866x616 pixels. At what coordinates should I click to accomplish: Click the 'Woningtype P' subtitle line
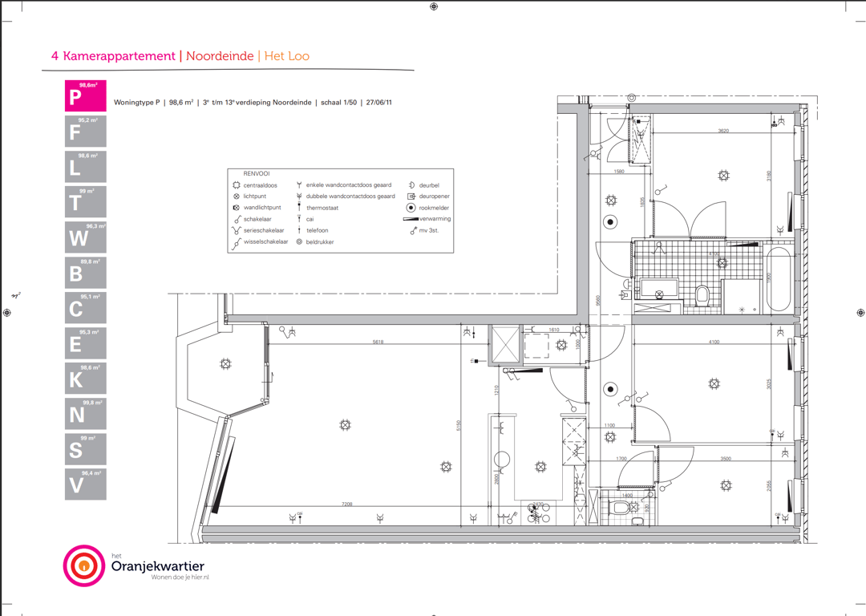[x=253, y=102]
